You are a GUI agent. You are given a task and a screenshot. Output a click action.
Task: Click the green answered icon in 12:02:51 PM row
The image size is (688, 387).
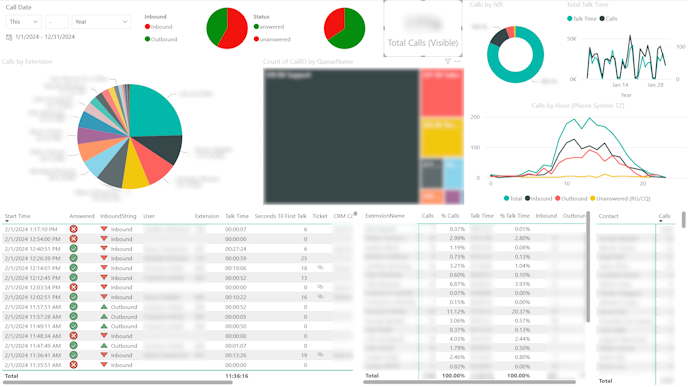[x=74, y=297]
